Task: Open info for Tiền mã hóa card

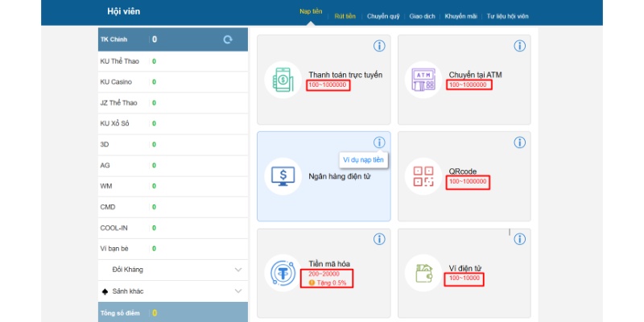Action: pyautogui.click(x=379, y=239)
